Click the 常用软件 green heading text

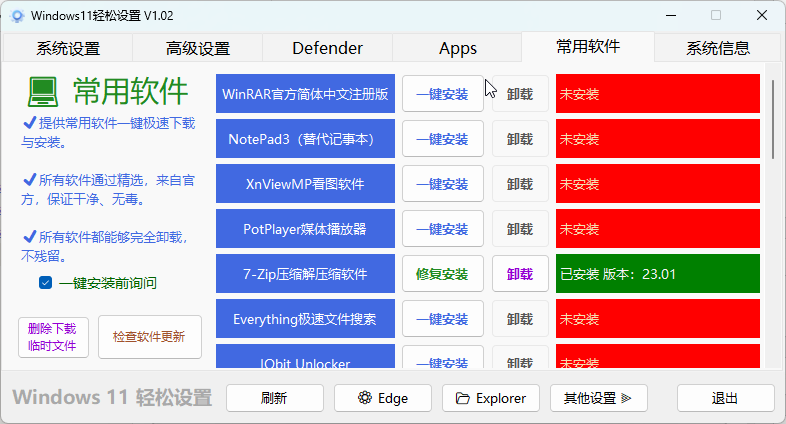pyautogui.click(x=130, y=92)
